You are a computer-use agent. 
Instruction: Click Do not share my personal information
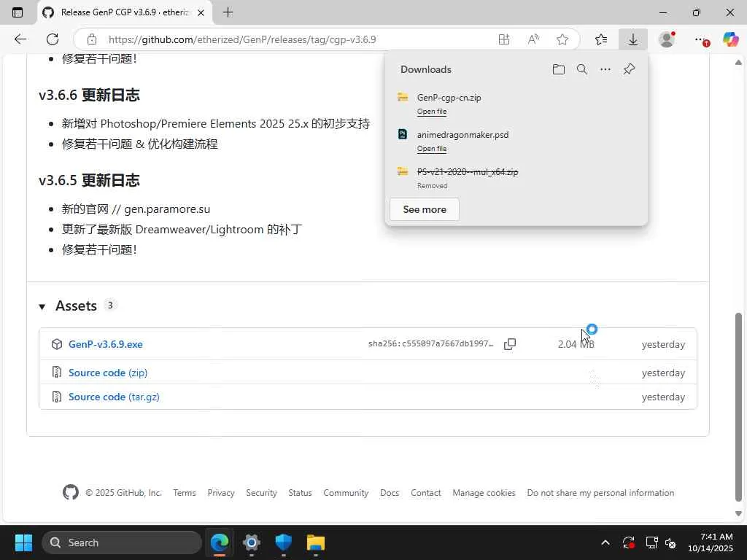click(x=600, y=492)
